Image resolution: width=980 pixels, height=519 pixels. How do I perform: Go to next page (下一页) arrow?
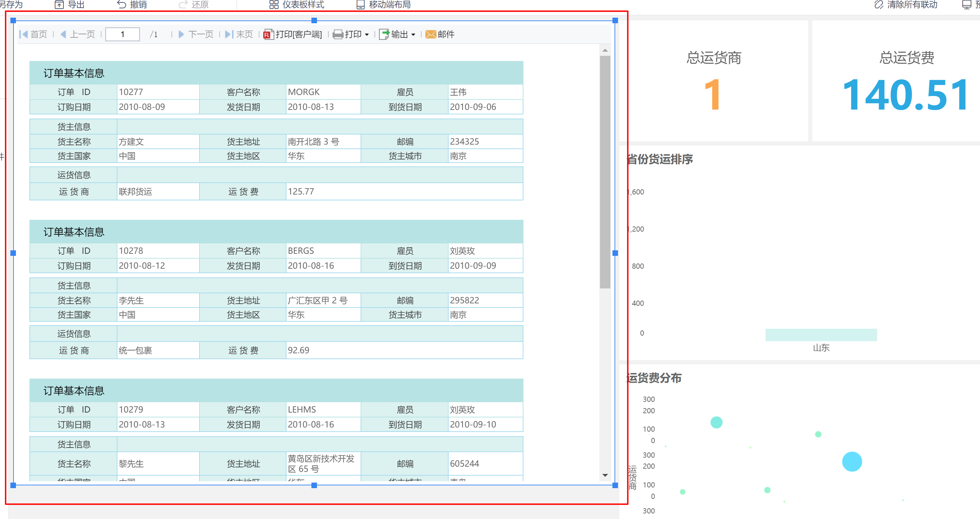click(182, 34)
